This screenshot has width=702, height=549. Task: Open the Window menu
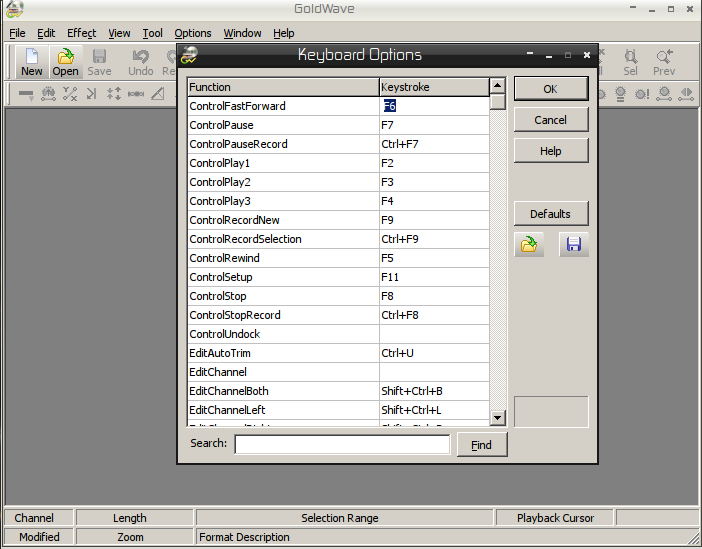(x=242, y=33)
